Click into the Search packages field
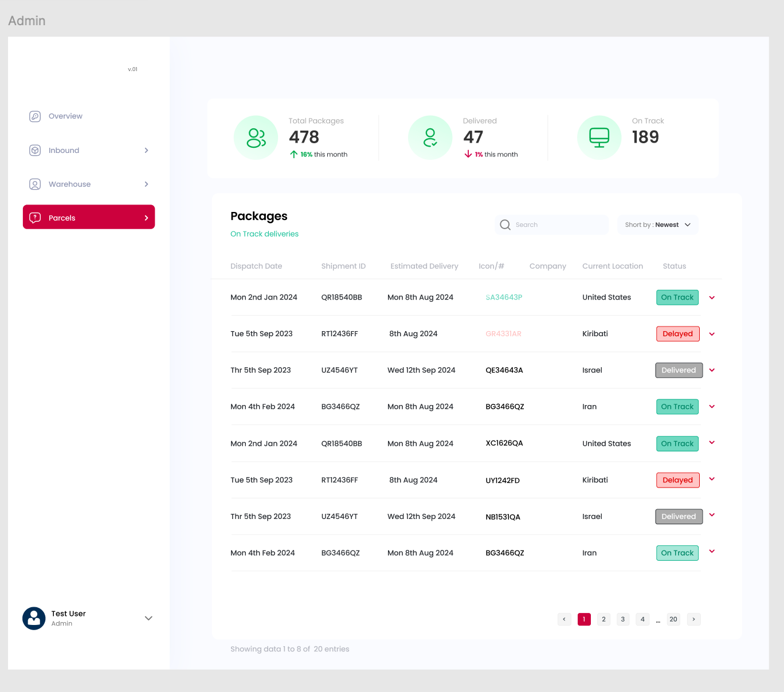Screen dimensions: 784x692 (559, 225)
